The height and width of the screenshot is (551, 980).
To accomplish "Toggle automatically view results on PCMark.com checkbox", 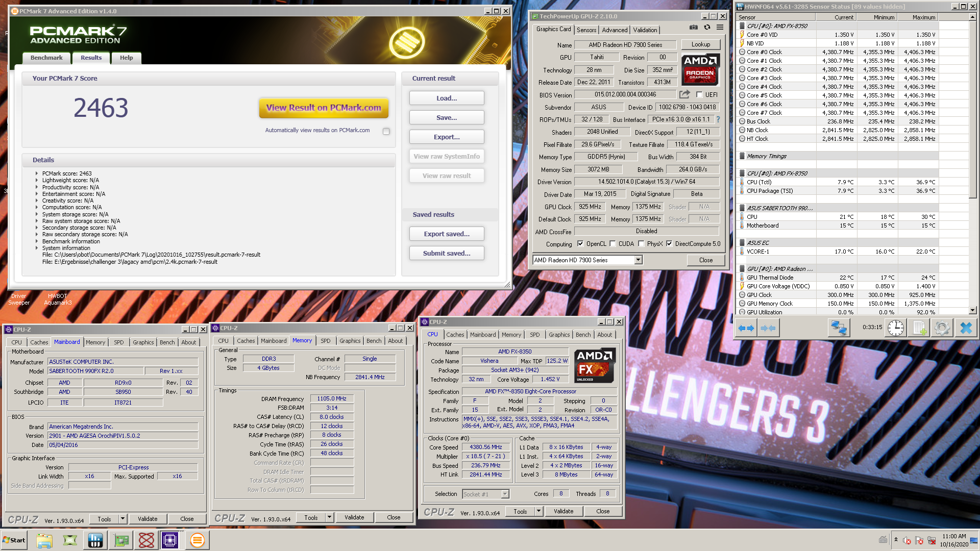I will [x=386, y=131].
